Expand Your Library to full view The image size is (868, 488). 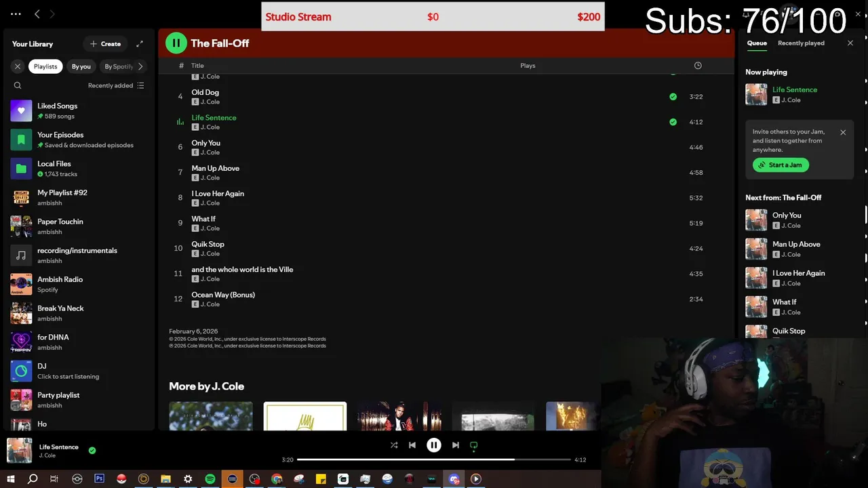tap(140, 44)
